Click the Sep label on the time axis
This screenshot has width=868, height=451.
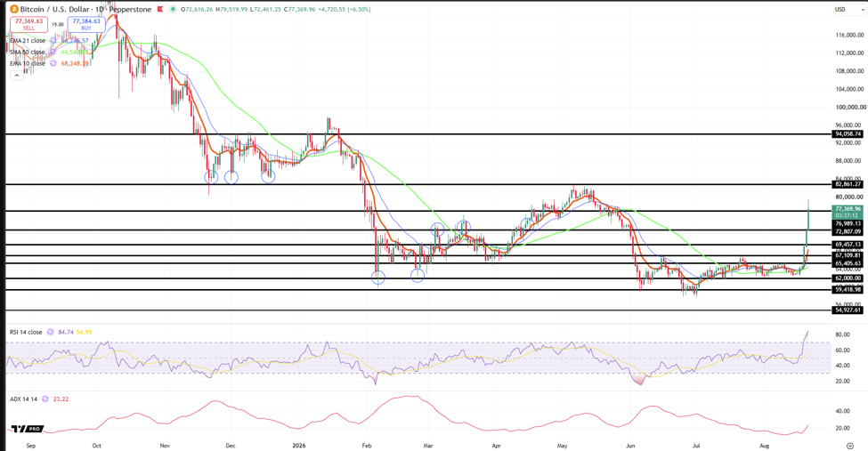point(31,446)
